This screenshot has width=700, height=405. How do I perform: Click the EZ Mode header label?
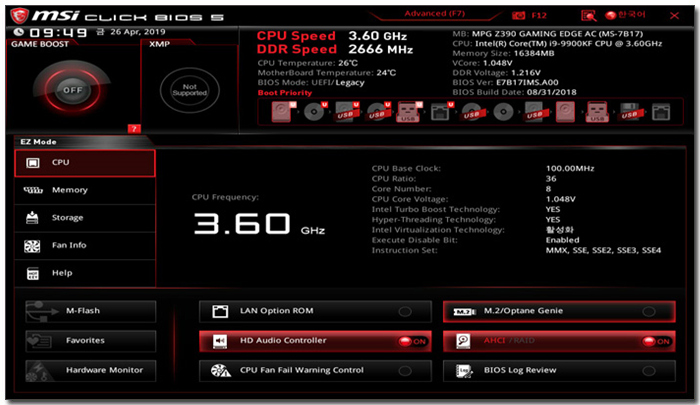coord(38,142)
